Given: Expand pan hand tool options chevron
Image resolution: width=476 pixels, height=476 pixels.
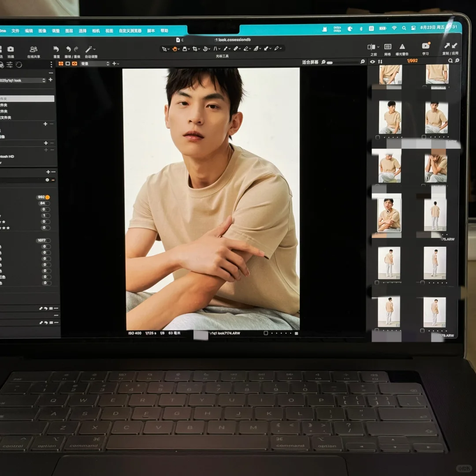Looking at the screenshot, I should click(x=179, y=49).
